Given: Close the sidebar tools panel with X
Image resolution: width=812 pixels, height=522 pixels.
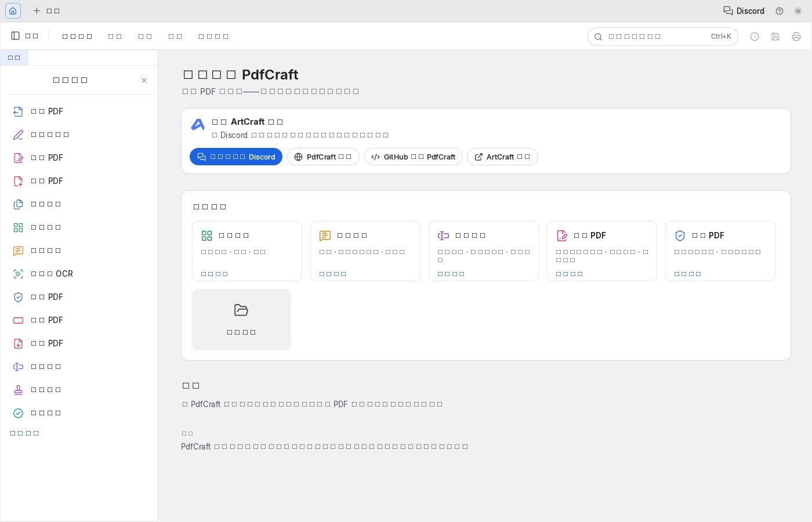Looking at the screenshot, I should (144, 80).
